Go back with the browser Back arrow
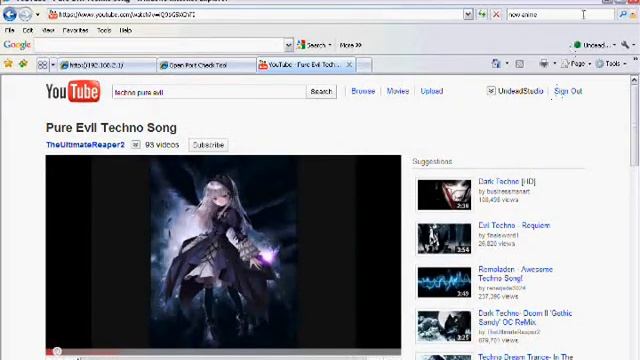This screenshot has height=360, width=640. click(9, 15)
